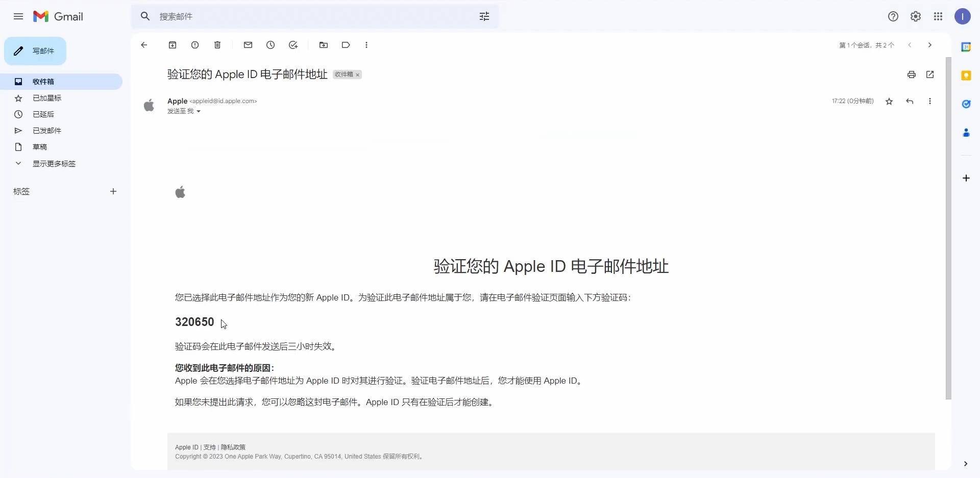Apply a label to this email
This screenshot has width=980, height=478.
346,45
